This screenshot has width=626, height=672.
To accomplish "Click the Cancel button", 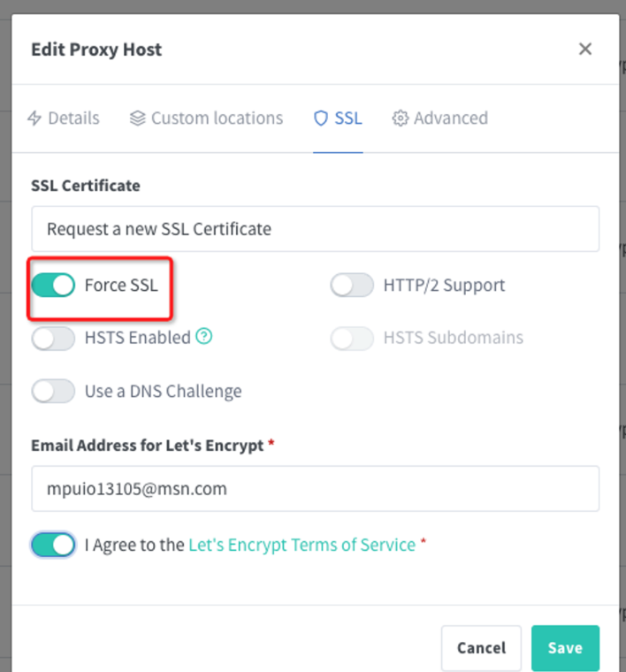I will (x=481, y=648).
